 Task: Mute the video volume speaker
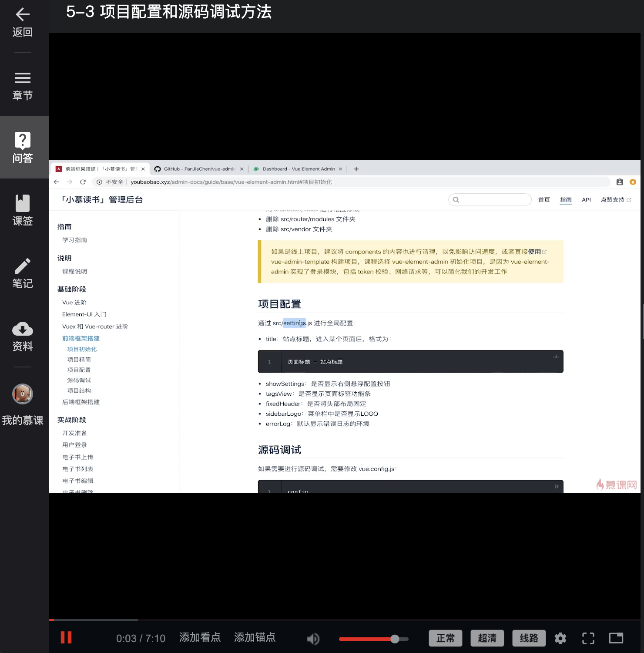[313, 639]
